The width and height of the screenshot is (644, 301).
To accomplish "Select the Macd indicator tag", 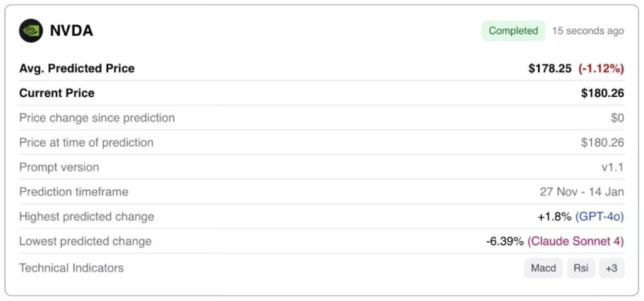I will point(543,268).
